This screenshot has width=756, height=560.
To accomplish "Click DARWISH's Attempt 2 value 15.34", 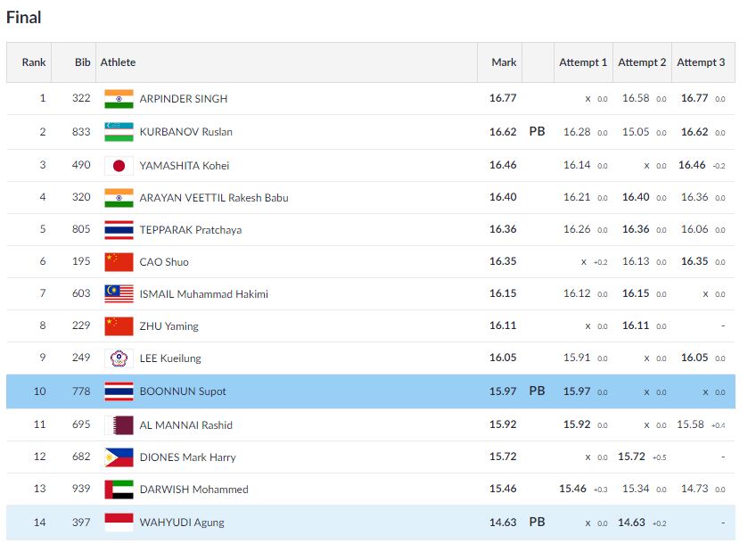I will 636,489.
